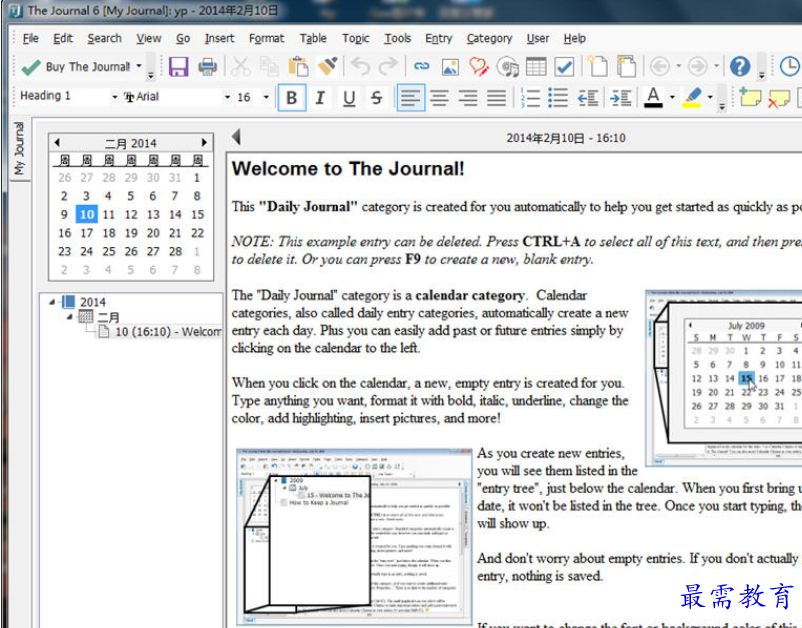
Task: Click the checkbox insert icon
Action: pyautogui.click(x=564, y=66)
